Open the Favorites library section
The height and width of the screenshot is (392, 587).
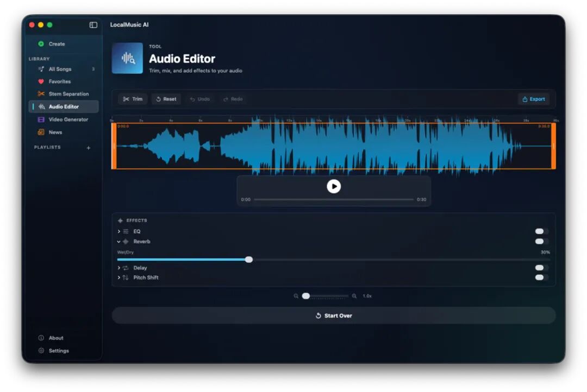[64, 81]
